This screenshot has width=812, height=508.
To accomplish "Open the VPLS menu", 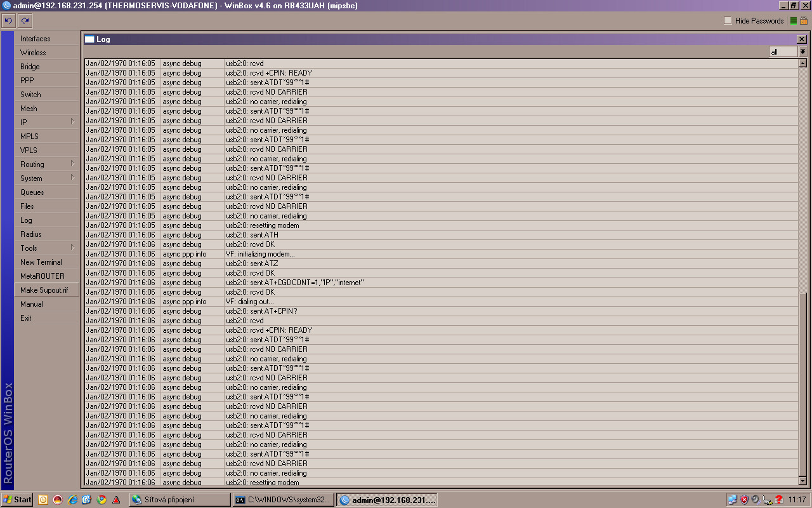I will click(47, 150).
